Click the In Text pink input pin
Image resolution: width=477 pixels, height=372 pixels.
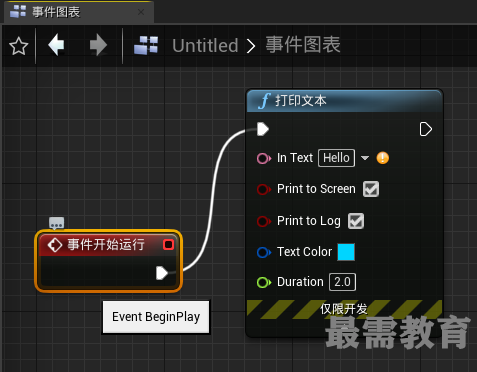264,158
